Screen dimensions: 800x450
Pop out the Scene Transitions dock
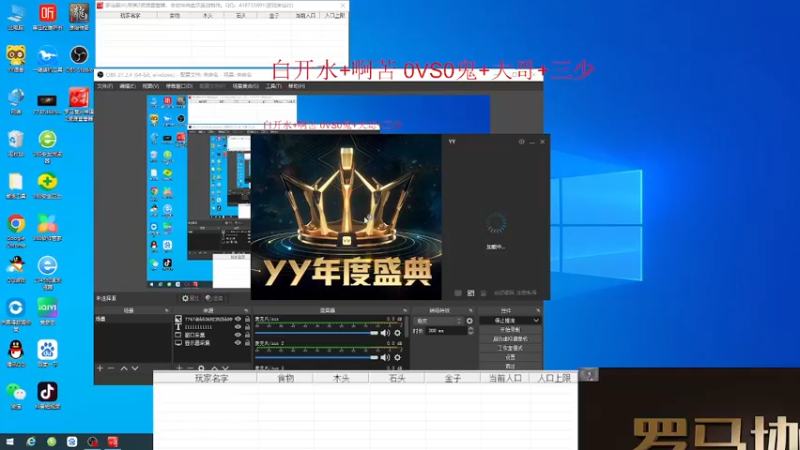pyautogui.click(x=470, y=310)
